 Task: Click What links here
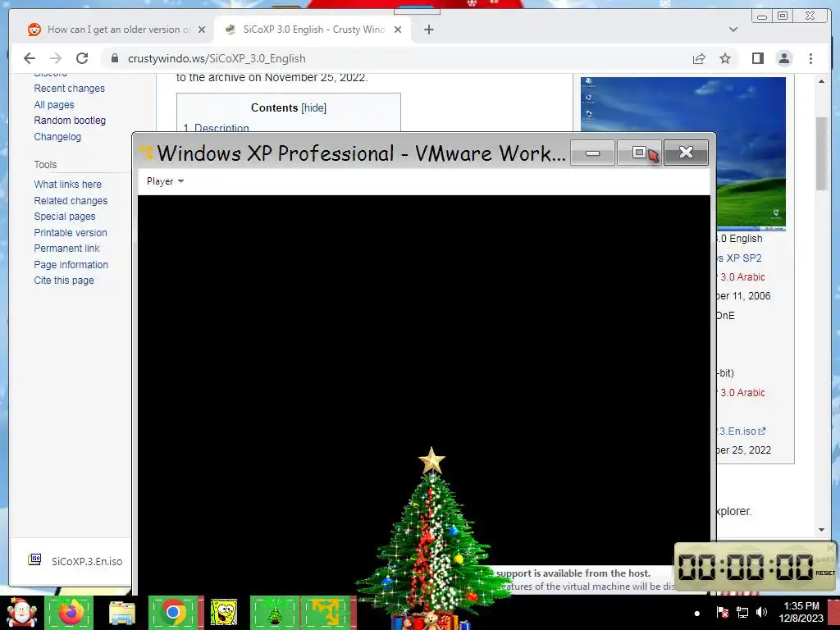pyautogui.click(x=67, y=185)
